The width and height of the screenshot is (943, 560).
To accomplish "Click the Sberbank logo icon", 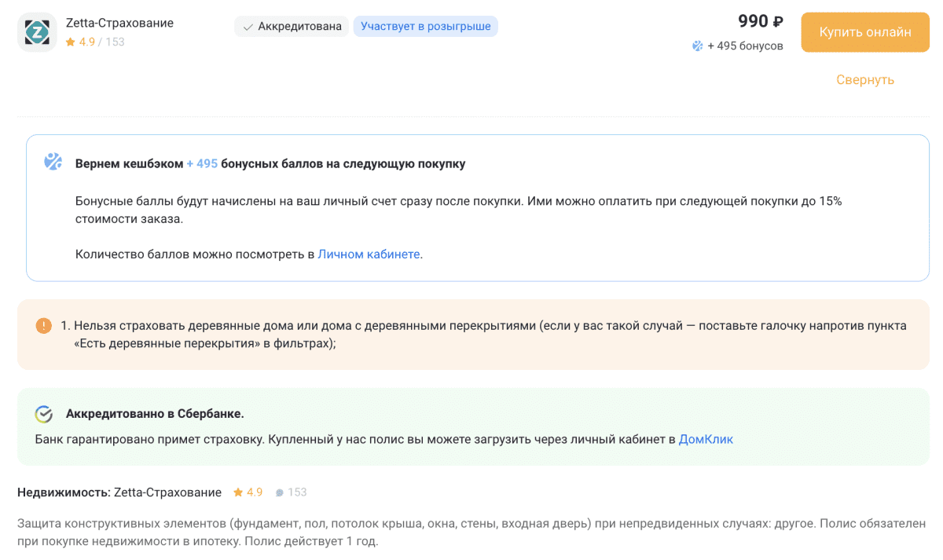I will 44,414.
